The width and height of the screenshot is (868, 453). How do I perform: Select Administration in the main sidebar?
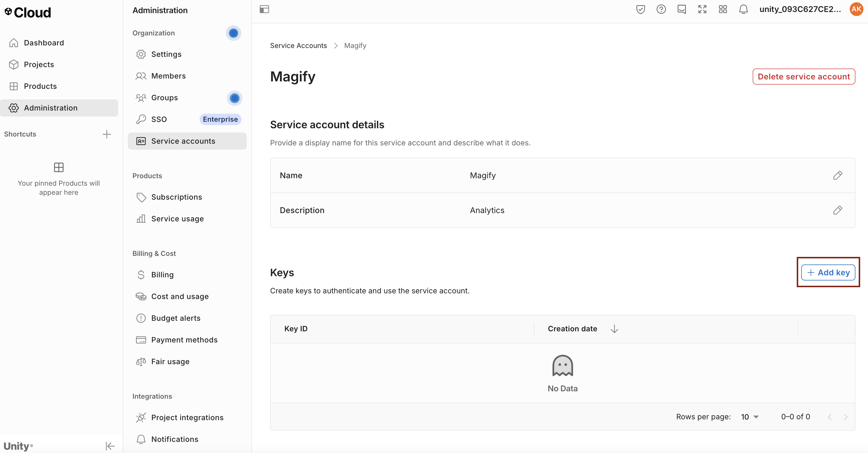[59, 108]
